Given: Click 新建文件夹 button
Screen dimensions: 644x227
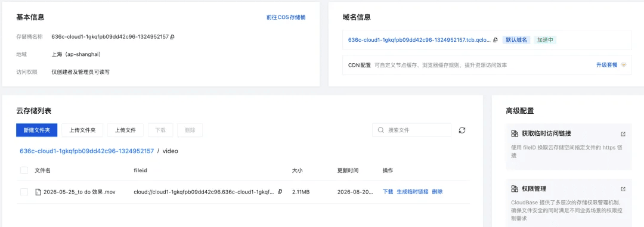Looking at the screenshot, I should [x=37, y=130].
